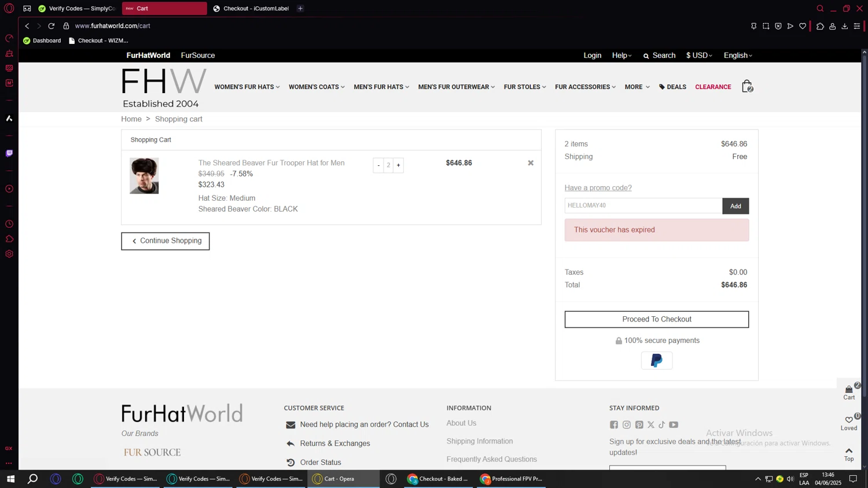Open the FurSource site link
Image resolution: width=868 pixels, height=488 pixels.
(x=198, y=56)
